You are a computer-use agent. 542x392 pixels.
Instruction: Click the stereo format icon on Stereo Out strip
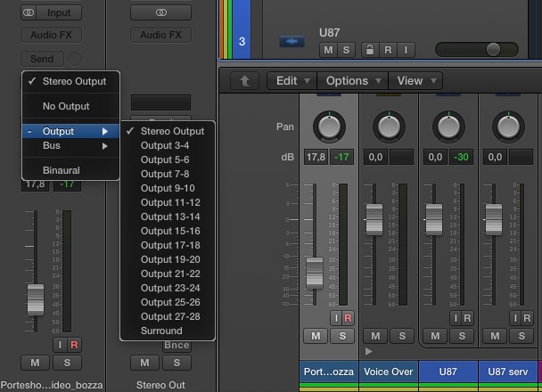(x=160, y=12)
